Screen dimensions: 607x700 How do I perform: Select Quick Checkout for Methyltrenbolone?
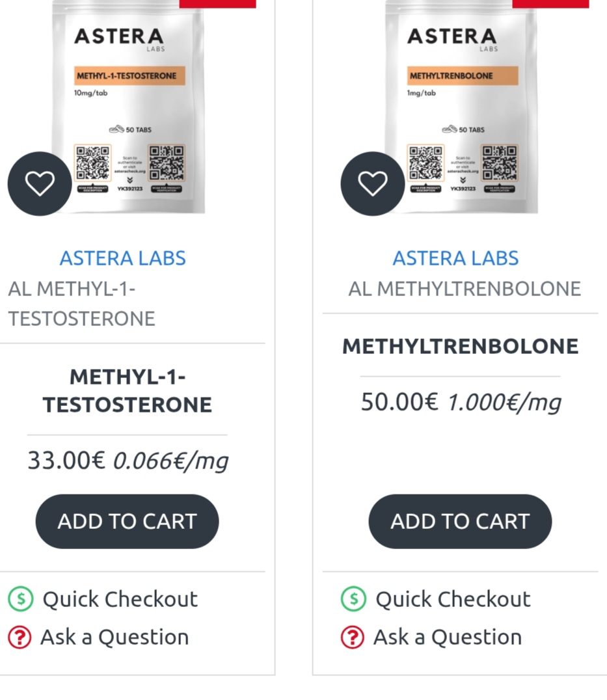[x=453, y=599]
